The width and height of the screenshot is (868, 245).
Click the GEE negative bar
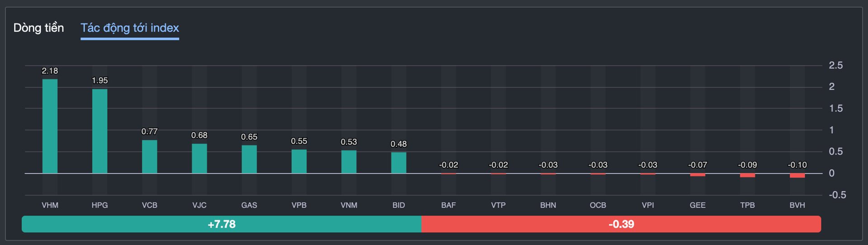pyautogui.click(x=698, y=175)
